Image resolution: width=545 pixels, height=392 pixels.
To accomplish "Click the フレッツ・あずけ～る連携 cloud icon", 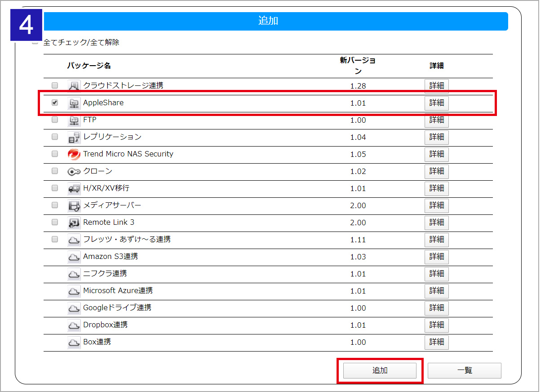I will [x=74, y=240].
